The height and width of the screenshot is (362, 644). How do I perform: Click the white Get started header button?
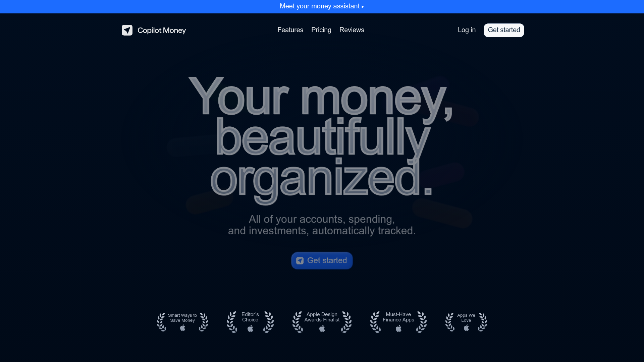(504, 30)
